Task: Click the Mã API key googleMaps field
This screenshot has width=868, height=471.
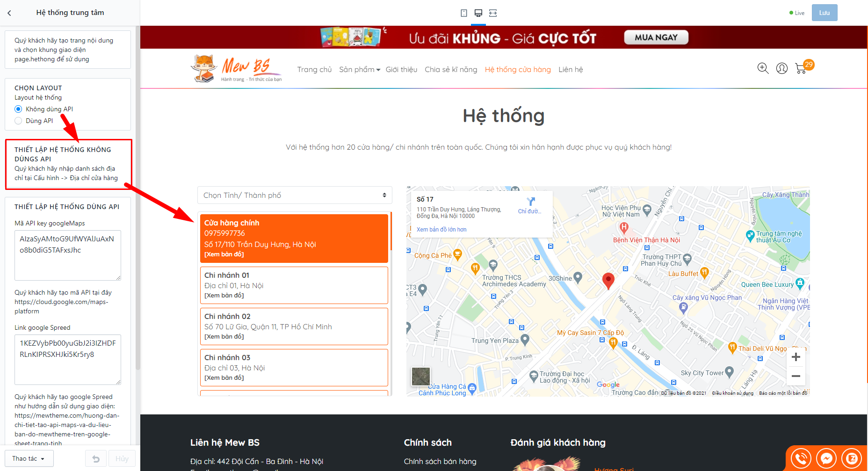Action: click(68, 255)
